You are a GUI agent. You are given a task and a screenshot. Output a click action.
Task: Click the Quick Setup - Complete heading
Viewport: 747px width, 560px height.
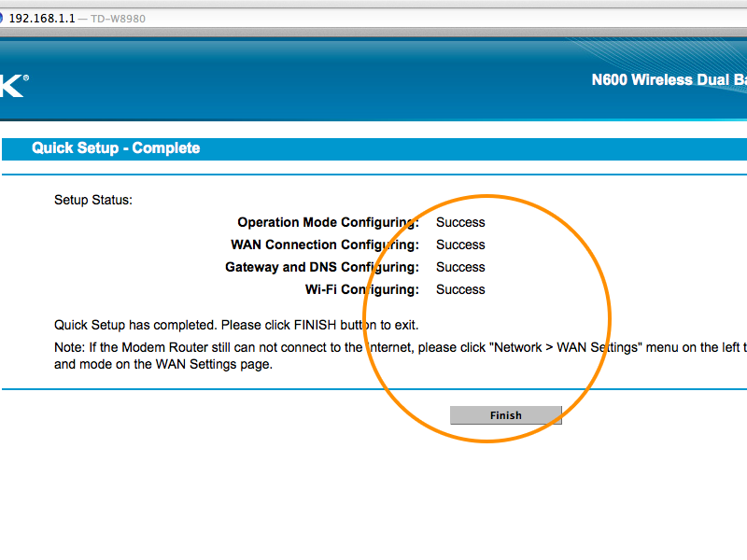116,148
